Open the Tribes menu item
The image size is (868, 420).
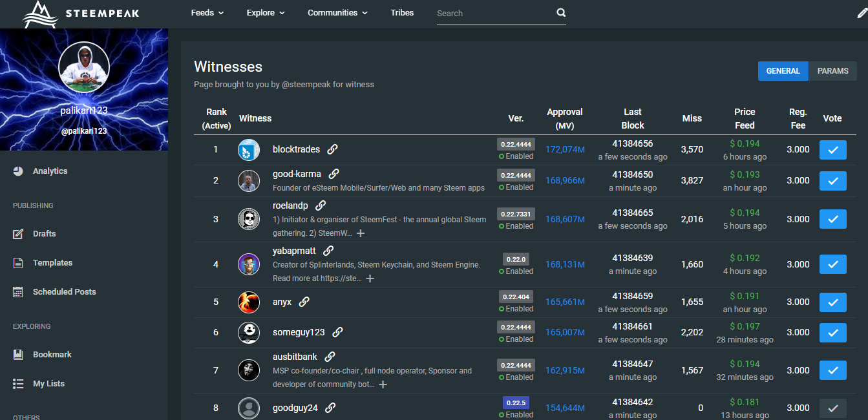tap(402, 13)
